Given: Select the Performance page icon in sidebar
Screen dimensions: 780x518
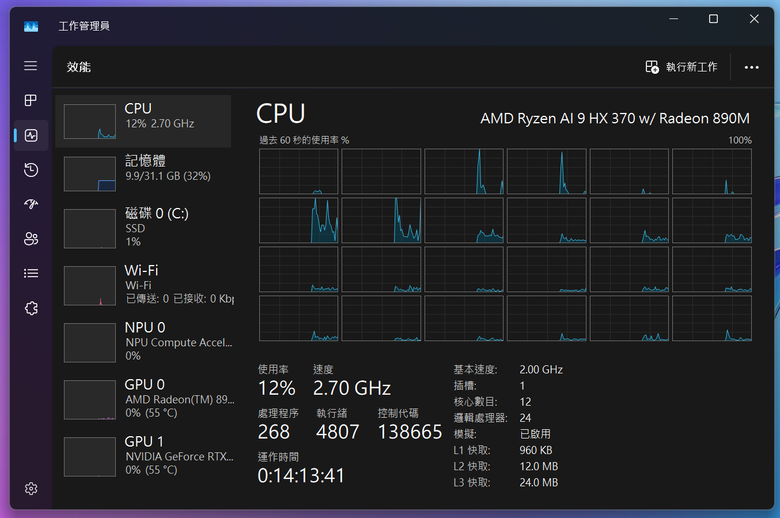Looking at the screenshot, I should pos(31,135).
